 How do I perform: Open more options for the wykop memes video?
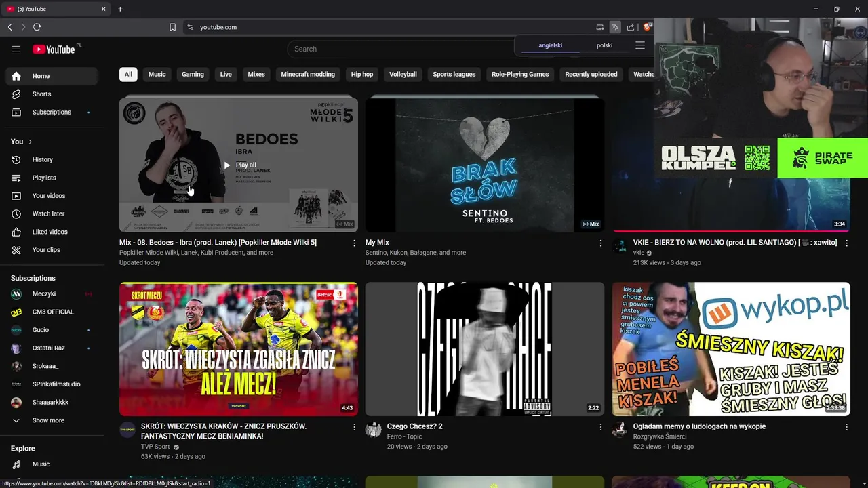tap(846, 427)
